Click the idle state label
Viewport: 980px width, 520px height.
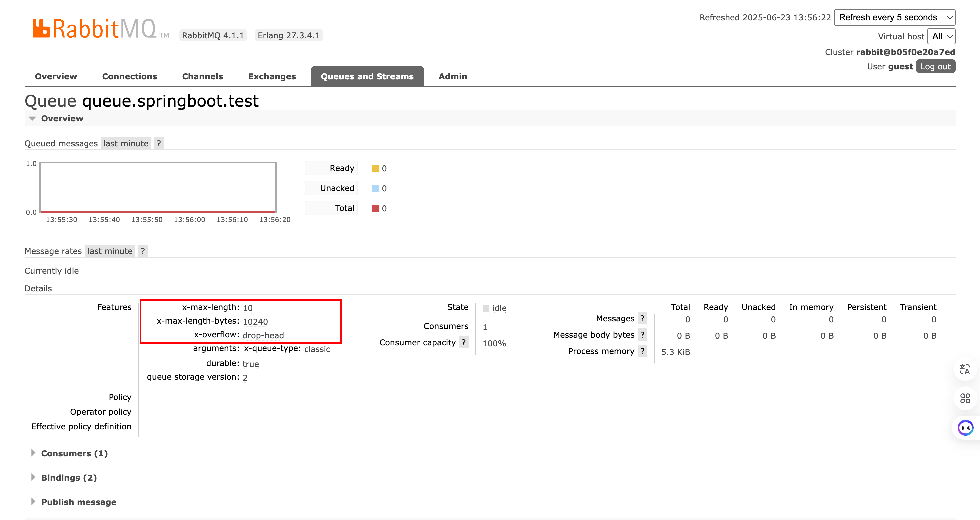499,308
